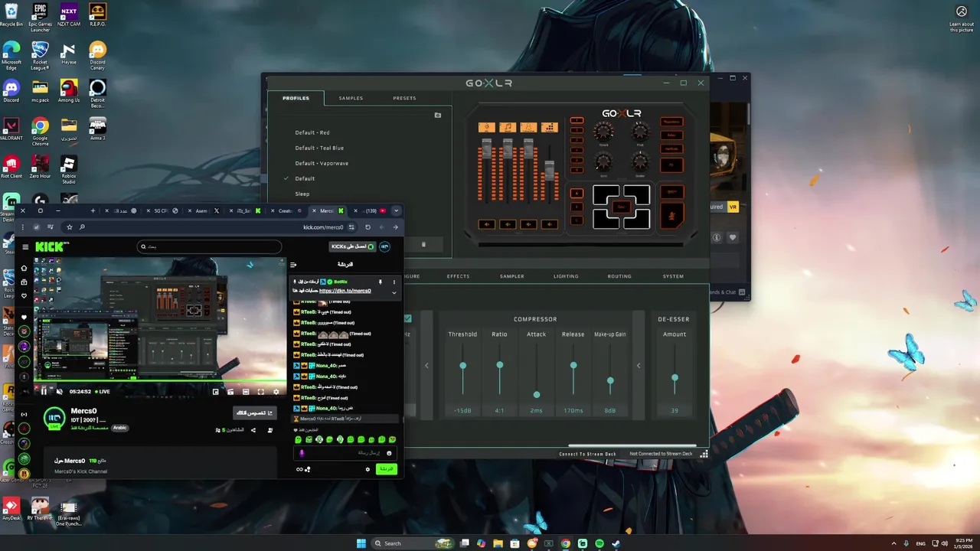Image resolution: width=980 pixels, height=551 pixels.
Task: Click the GoXLR Hardtune effect button
Action: tap(671, 148)
